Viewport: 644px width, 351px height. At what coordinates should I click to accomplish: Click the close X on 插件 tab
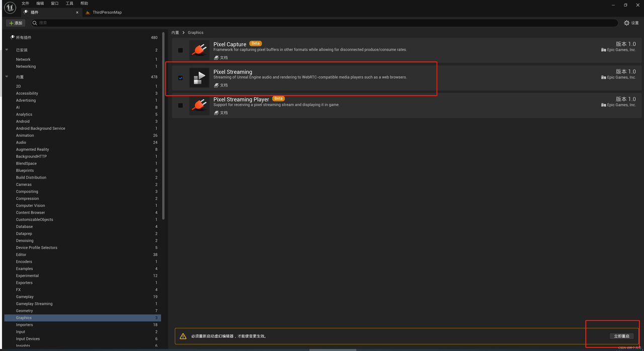coord(77,12)
